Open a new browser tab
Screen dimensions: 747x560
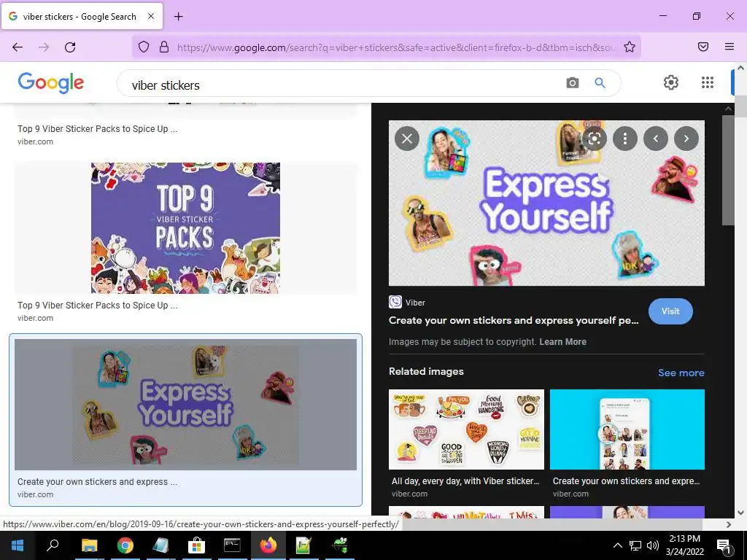click(178, 17)
